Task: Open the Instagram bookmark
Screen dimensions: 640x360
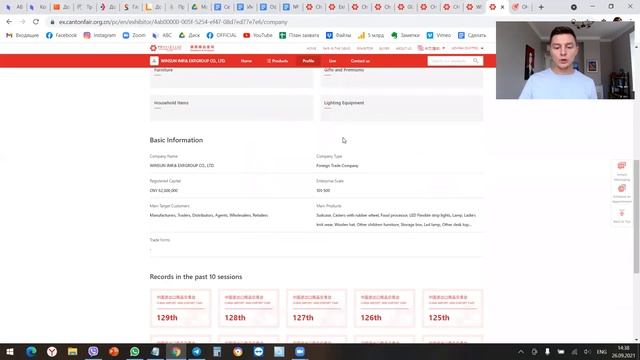Action: tap(100, 36)
